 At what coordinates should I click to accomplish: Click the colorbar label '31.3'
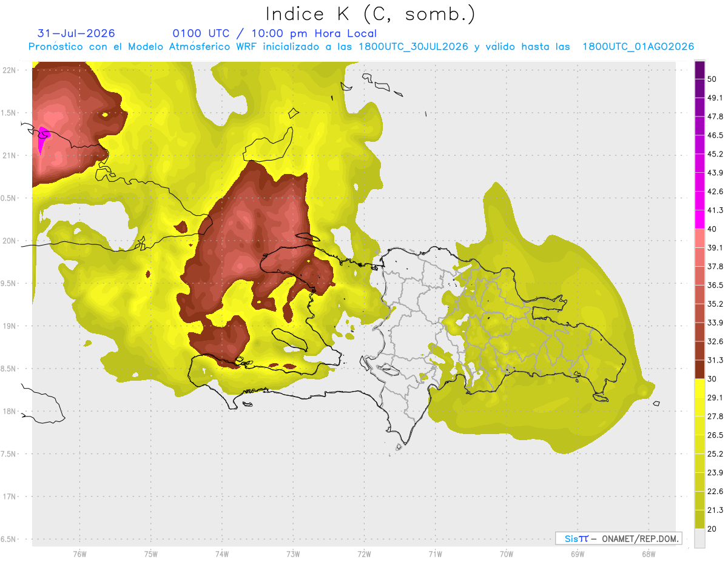coord(715,360)
